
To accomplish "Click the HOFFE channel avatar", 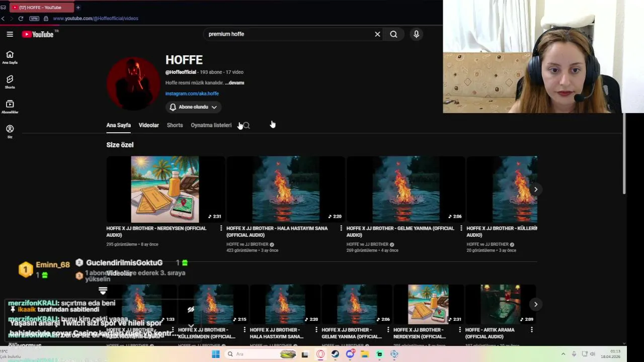I will [x=133, y=83].
